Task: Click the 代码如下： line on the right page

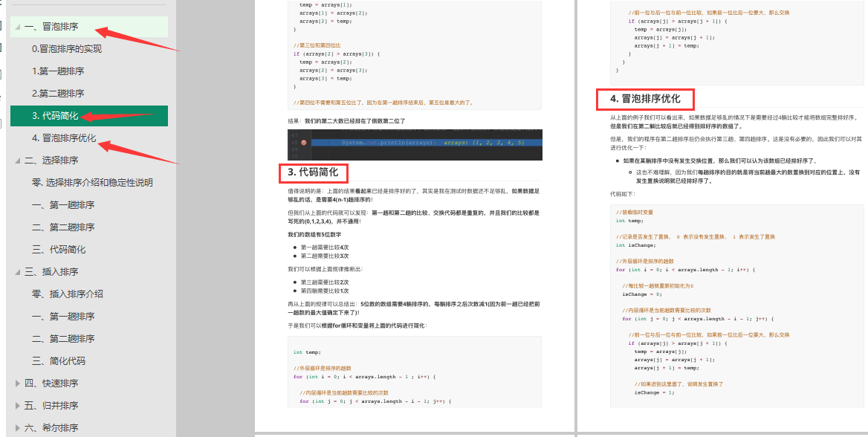Action: [623, 195]
